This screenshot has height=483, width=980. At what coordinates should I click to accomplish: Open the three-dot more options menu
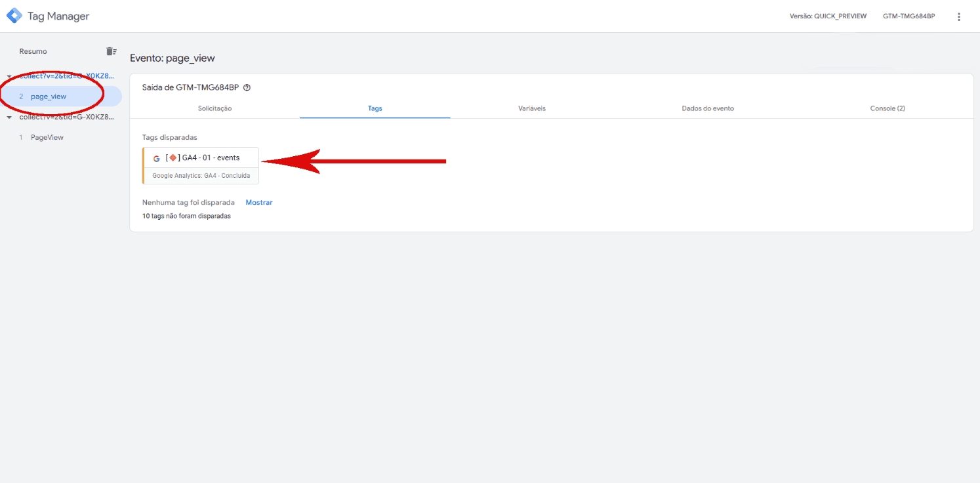[x=959, y=16]
